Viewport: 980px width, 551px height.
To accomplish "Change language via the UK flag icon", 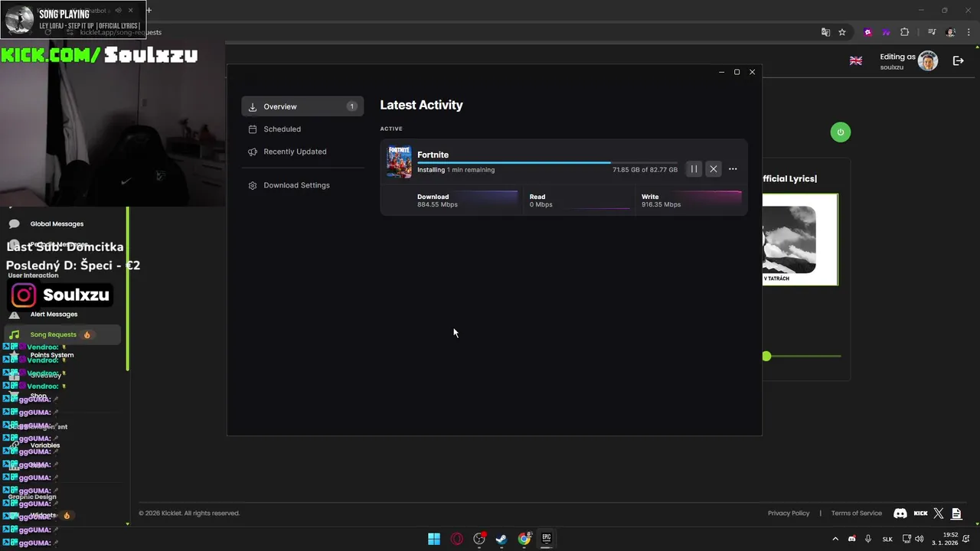I will [x=855, y=61].
